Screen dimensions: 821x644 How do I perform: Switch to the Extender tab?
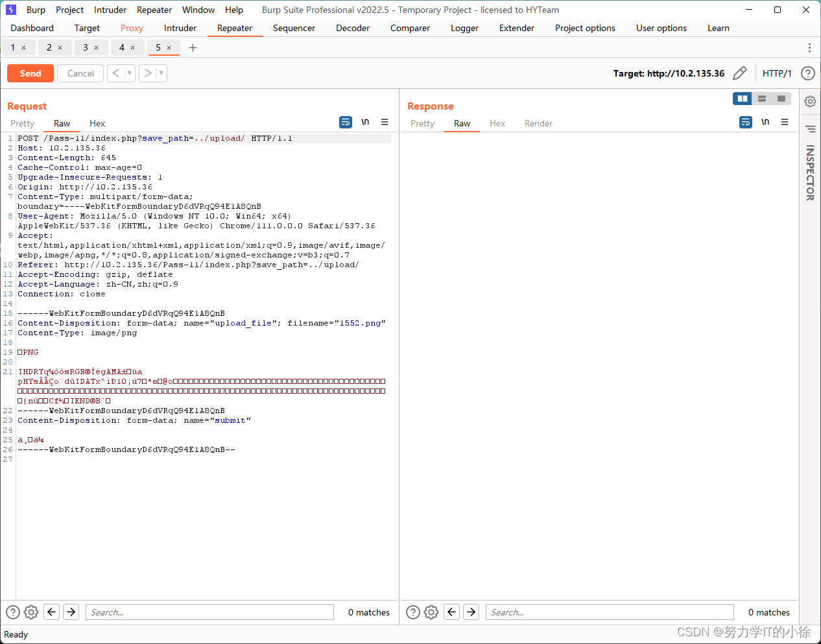pyautogui.click(x=517, y=28)
